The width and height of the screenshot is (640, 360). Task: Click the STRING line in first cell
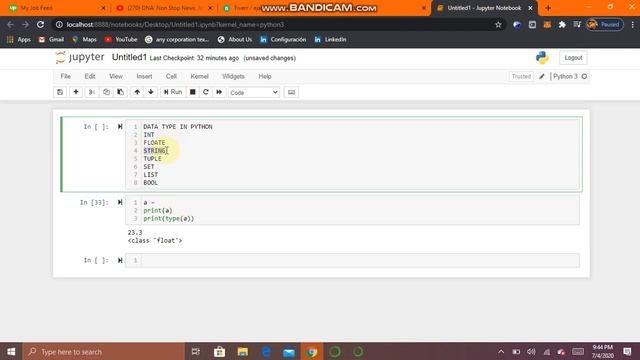coord(154,151)
